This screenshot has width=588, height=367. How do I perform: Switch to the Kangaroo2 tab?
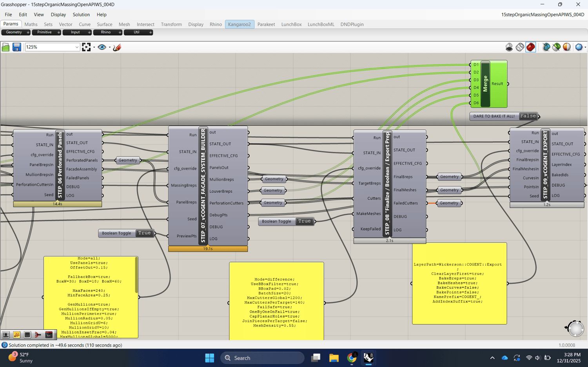point(239,24)
